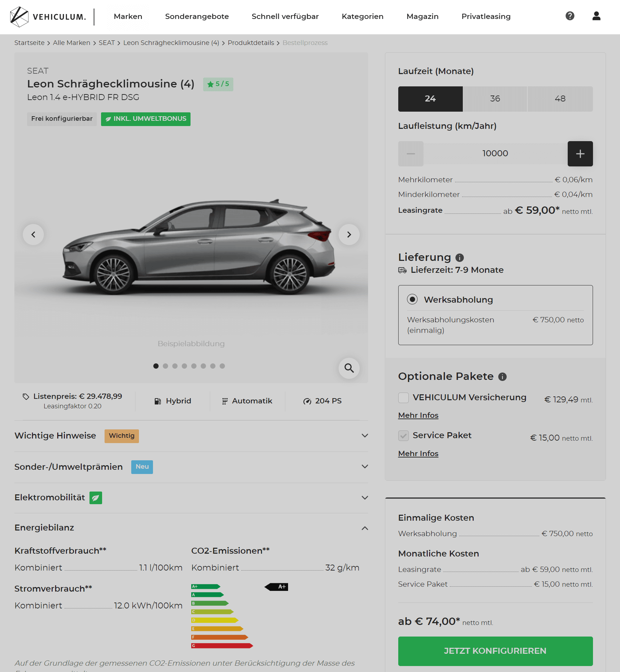Expand Elektromobilität section
This screenshot has height=672, width=620.
point(191,498)
